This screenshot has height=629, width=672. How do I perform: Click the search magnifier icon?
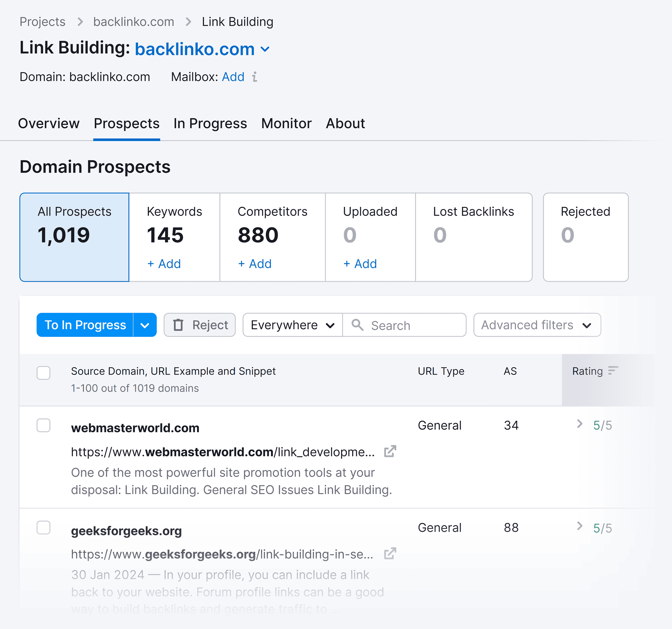coord(357,325)
